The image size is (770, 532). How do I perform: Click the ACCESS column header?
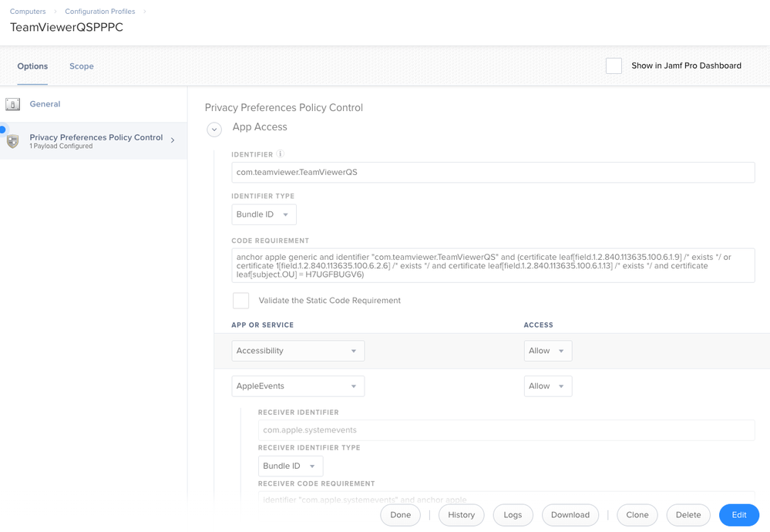pos(538,325)
